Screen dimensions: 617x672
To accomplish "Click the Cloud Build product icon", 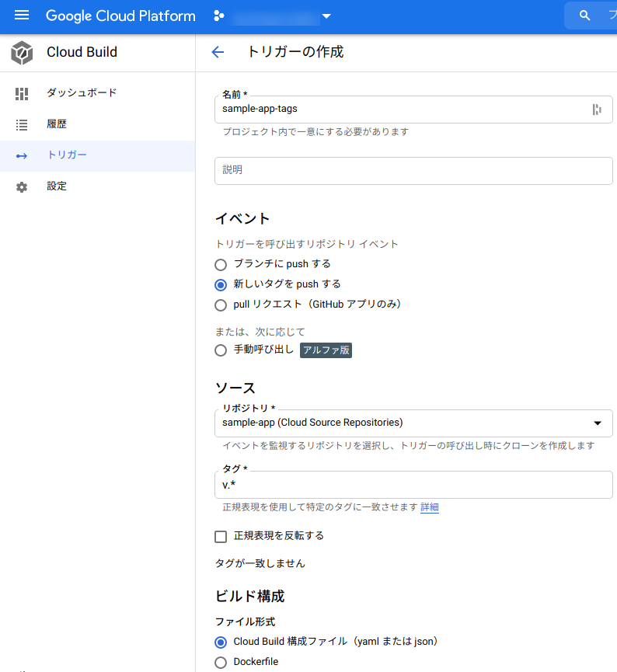I will pos(22,53).
